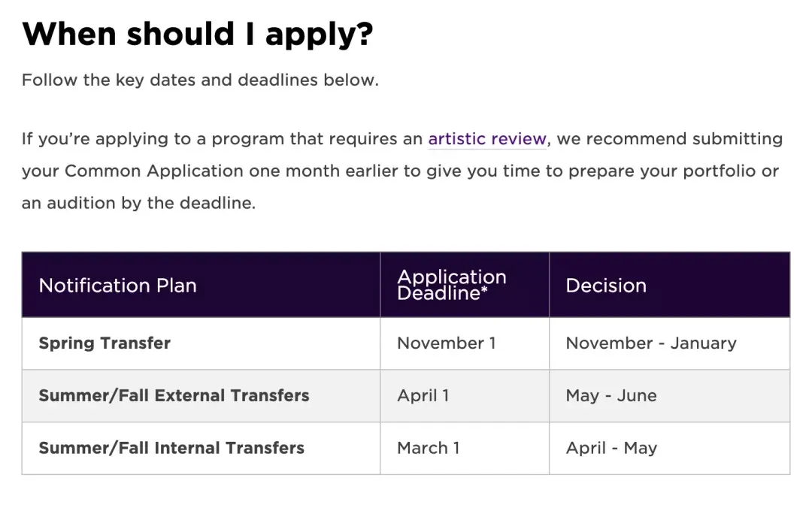812x505 pixels.
Task: Select the Application Deadline* column header
Action: coord(451,286)
